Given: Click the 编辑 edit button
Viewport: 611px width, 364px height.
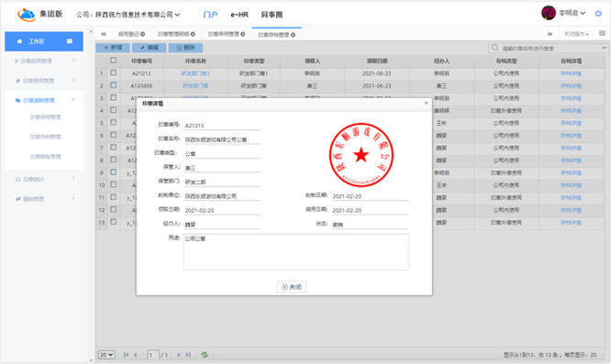Looking at the screenshot, I should (150, 48).
